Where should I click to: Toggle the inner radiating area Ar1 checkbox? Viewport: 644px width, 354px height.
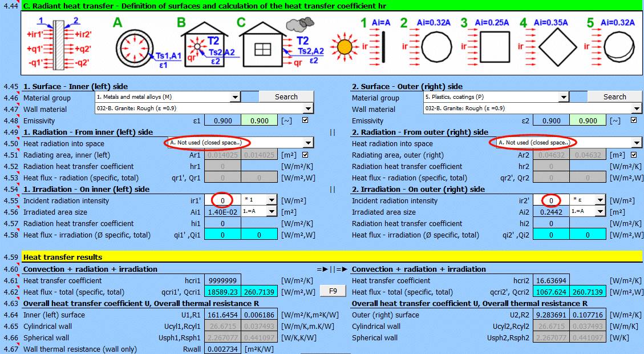(305, 155)
